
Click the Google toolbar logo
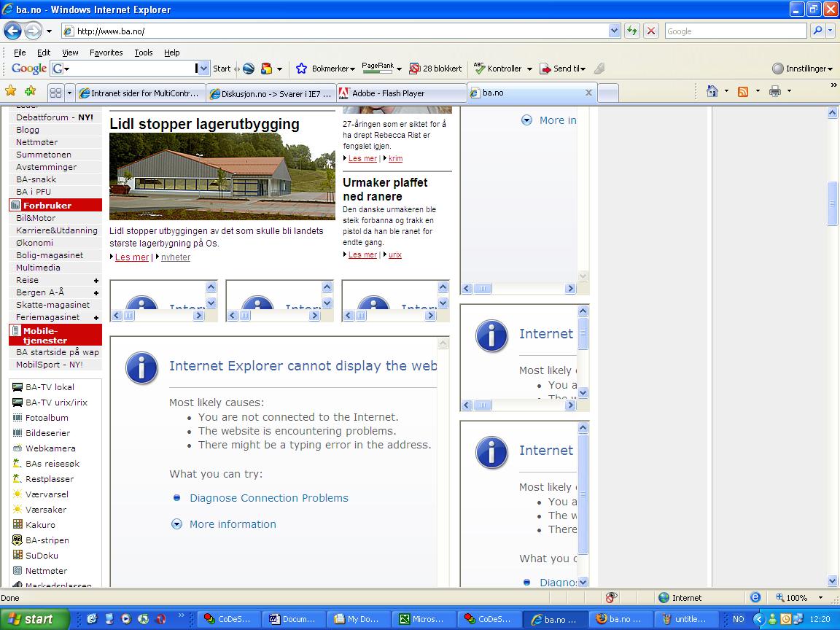tap(29, 69)
